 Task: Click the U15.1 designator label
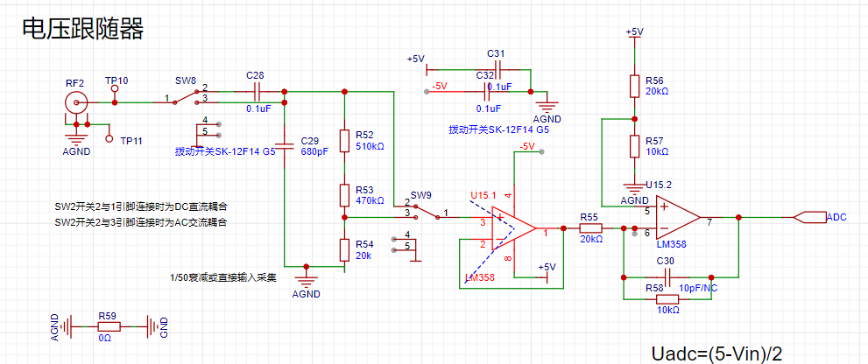(x=483, y=195)
